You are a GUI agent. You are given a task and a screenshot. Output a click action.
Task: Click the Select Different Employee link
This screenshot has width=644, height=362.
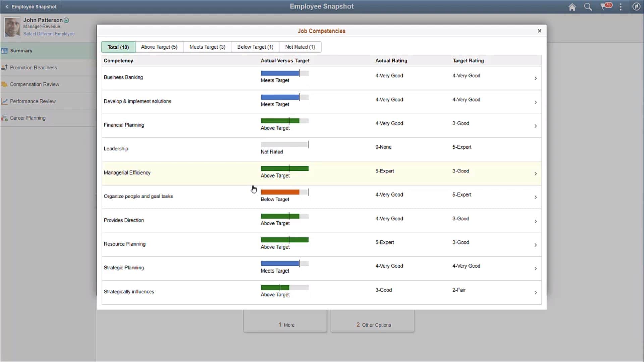pyautogui.click(x=49, y=34)
